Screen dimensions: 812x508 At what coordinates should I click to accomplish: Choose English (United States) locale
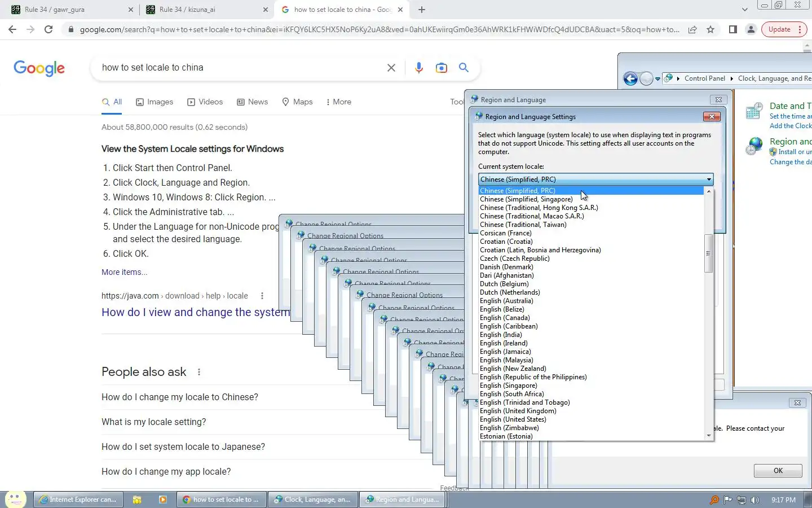click(x=591, y=419)
